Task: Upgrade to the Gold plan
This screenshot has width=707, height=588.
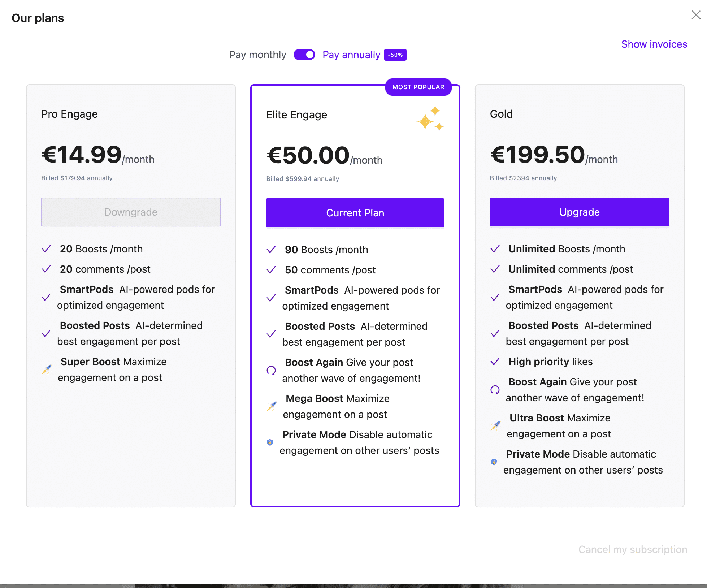Action: pos(579,212)
